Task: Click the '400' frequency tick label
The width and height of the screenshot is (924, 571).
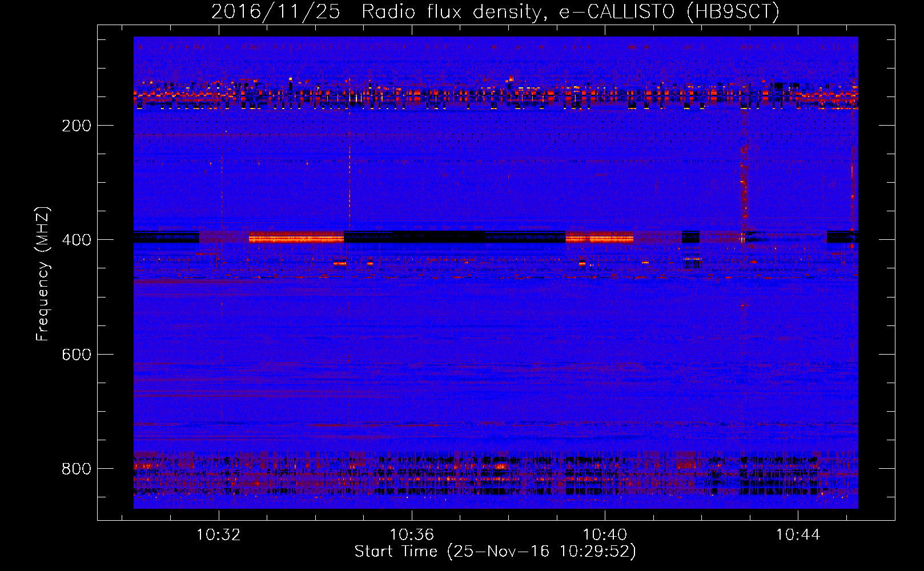Action: [x=77, y=240]
